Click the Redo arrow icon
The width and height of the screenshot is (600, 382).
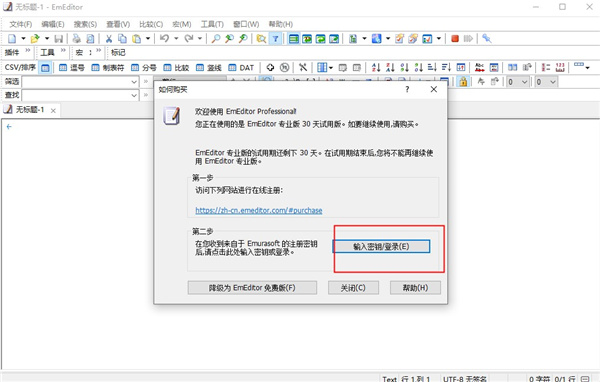(189, 38)
